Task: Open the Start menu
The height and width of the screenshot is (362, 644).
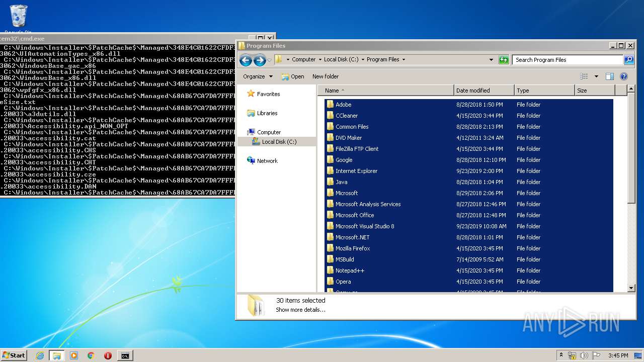Action: (14, 355)
